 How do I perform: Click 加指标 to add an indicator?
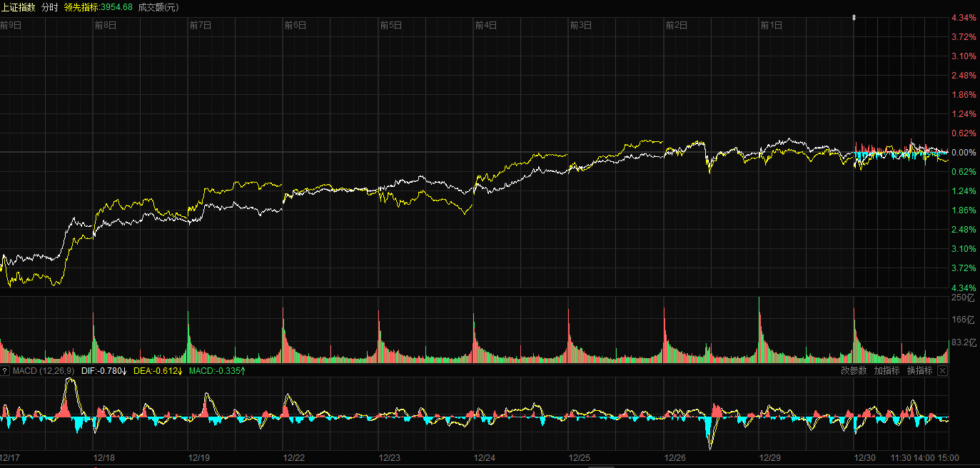click(886, 371)
